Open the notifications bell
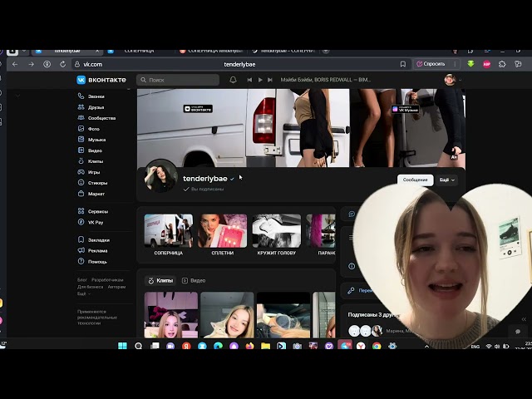The height and width of the screenshot is (399, 532). coord(233,80)
